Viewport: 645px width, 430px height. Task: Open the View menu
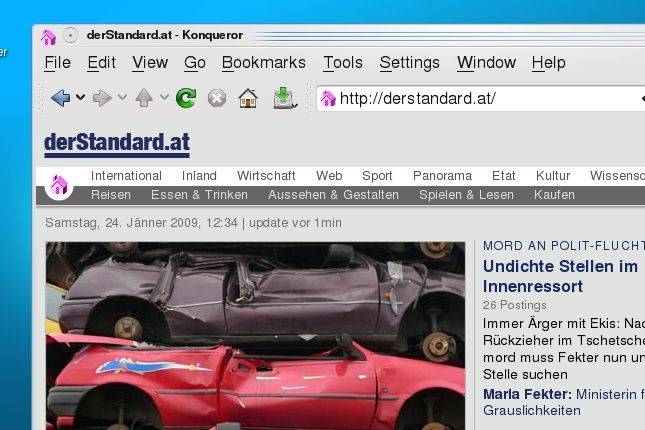[150, 63]
